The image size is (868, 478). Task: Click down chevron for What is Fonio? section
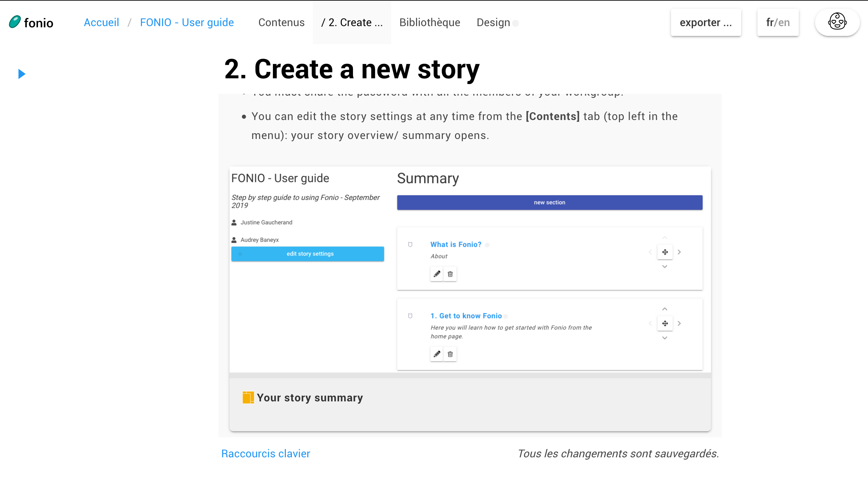pyautogui.click(x=665, y=266)
